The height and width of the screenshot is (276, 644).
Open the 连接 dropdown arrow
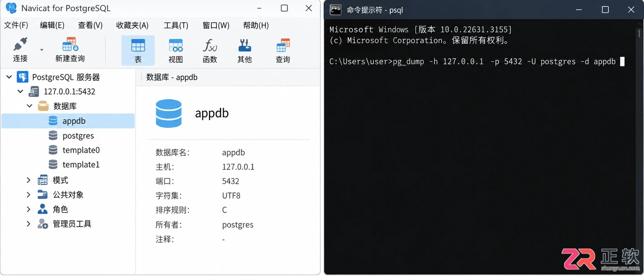(42, 50)
